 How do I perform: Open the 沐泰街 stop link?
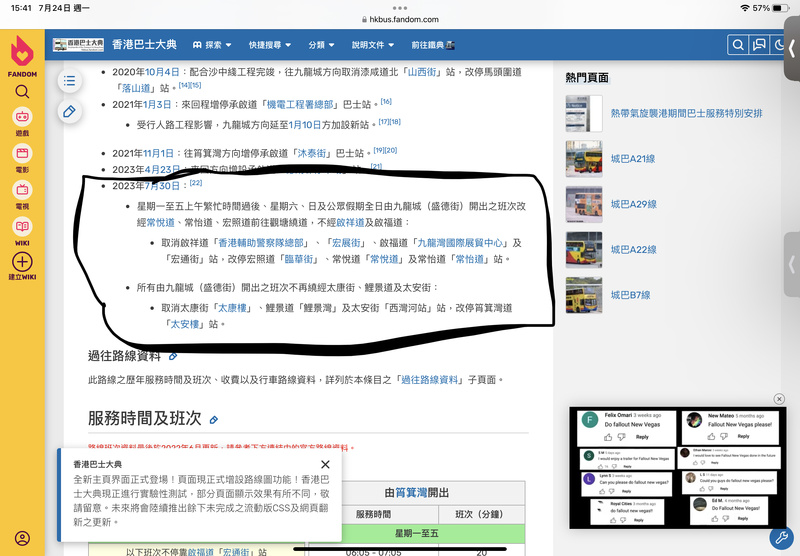(312, 154)
